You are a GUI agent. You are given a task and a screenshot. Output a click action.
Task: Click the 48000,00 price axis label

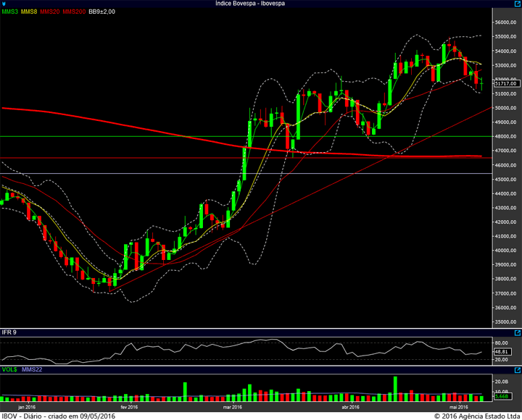click(x=506, y=136)
